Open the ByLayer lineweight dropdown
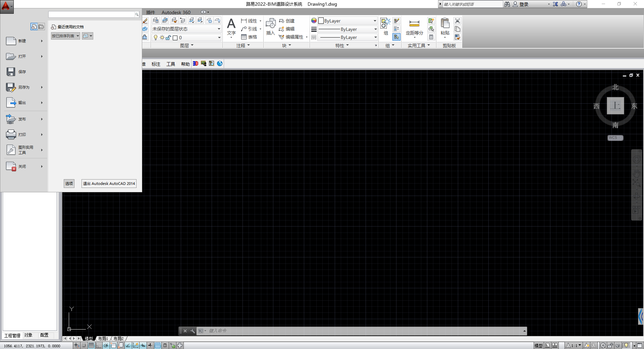Screen dimensions: 644x349 tap(347, 29)
